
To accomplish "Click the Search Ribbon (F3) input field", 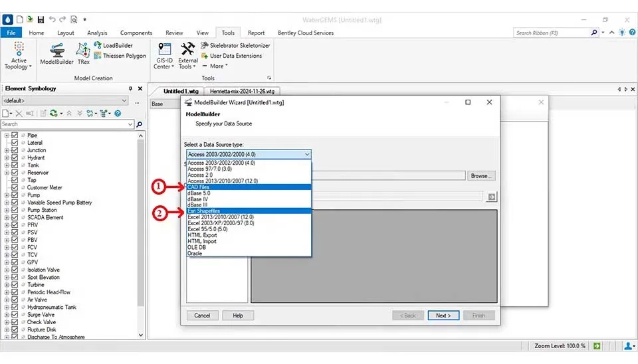I will pos(551,33).
